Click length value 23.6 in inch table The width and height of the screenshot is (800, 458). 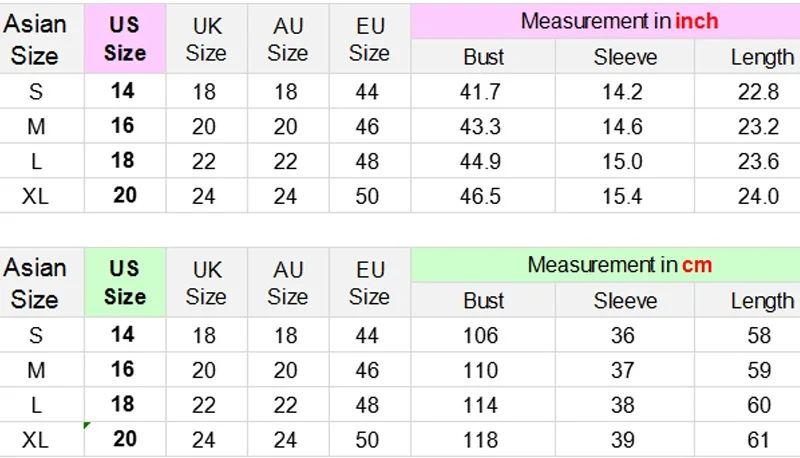tap(758, 162)
